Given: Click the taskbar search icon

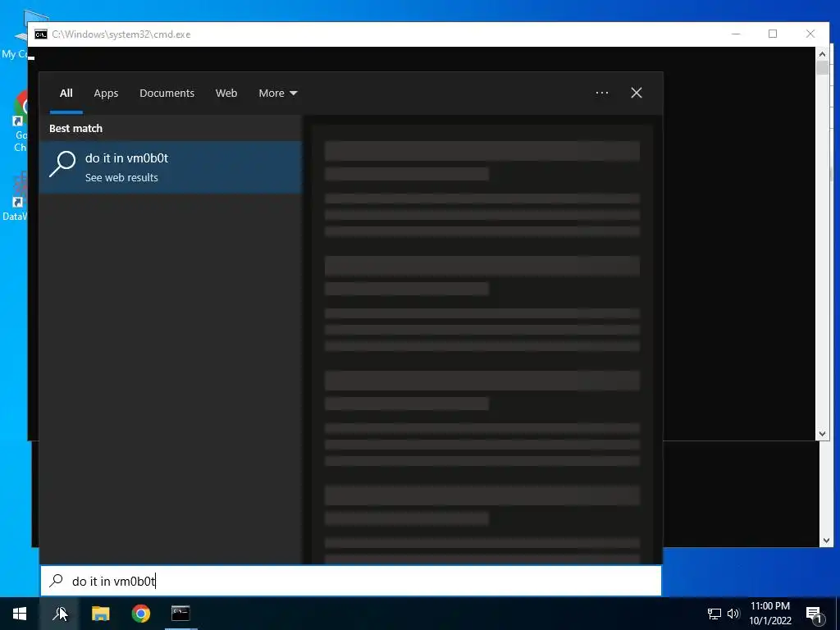Looking at the screenshot, I should coord(59,614).
